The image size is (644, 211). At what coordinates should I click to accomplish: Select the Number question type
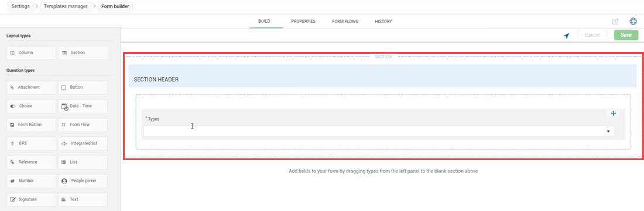click(x=31, y=181)
